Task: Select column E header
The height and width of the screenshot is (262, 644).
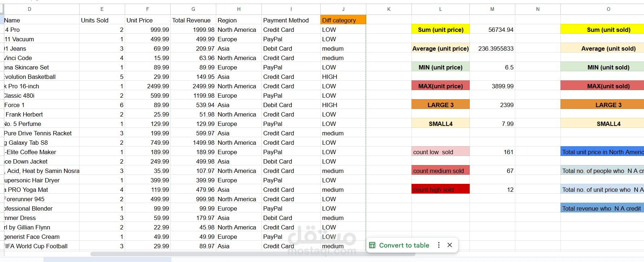Action: pyautogui.click(x=102, y=9)
